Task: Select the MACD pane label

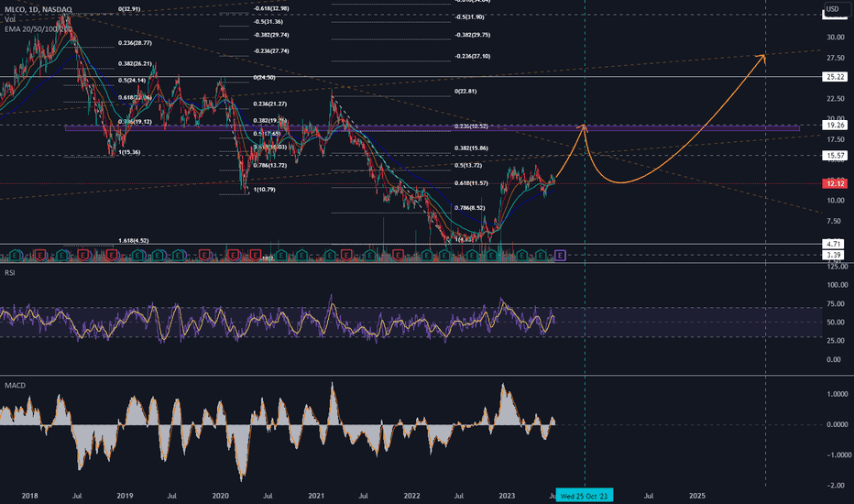Action: coord(15,385)
